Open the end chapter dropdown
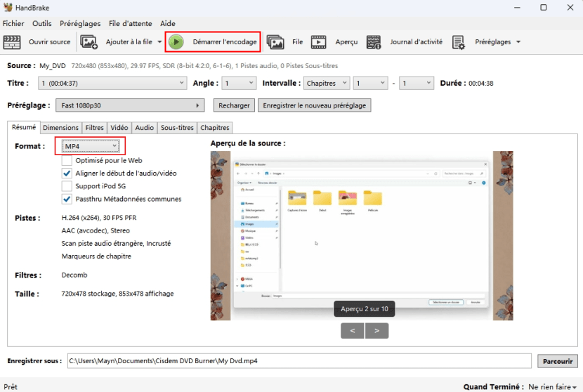This screenshot has height=392, width=583. (x=417, y=83)
